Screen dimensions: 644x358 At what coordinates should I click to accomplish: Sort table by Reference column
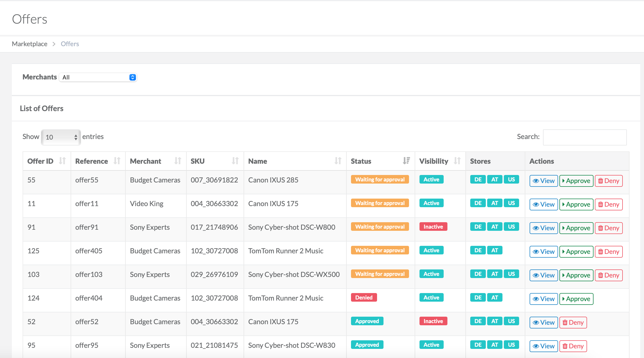tap(98, 161)
